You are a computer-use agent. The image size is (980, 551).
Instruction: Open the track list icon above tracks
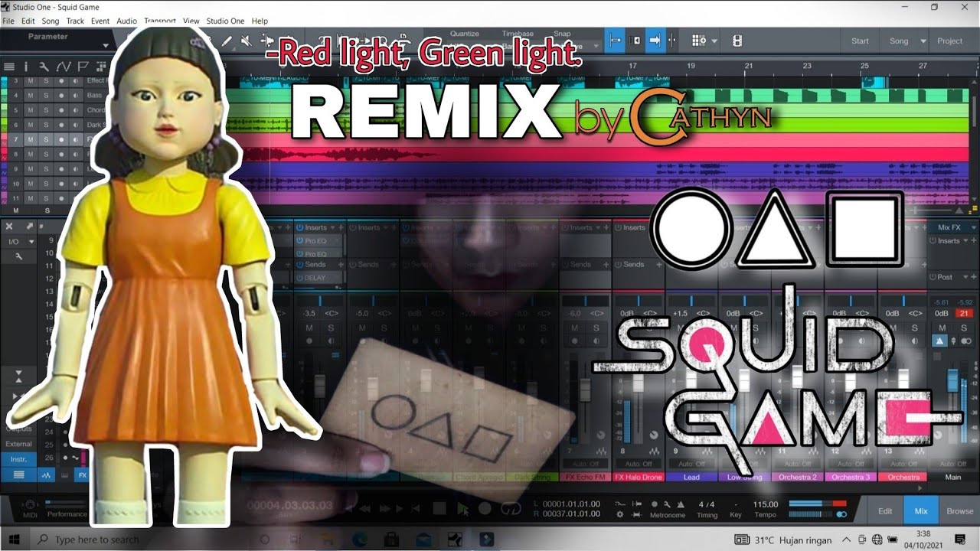click(x=8, y=67)
